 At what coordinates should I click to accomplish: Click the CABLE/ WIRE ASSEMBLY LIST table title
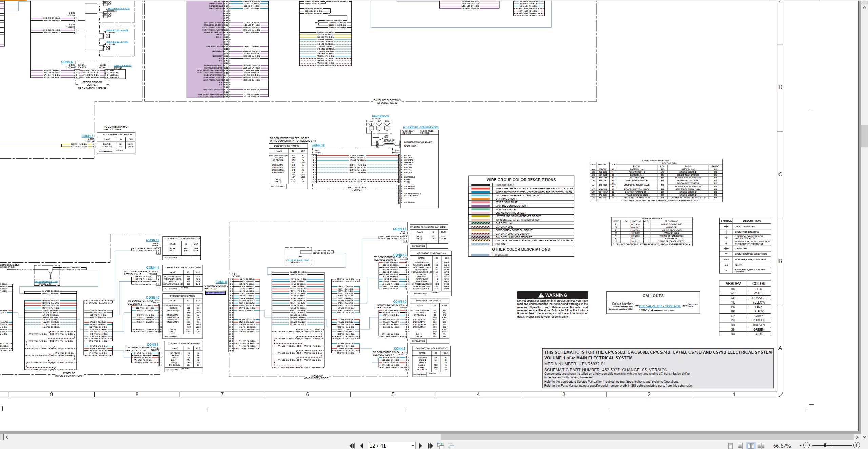(656, 161)
